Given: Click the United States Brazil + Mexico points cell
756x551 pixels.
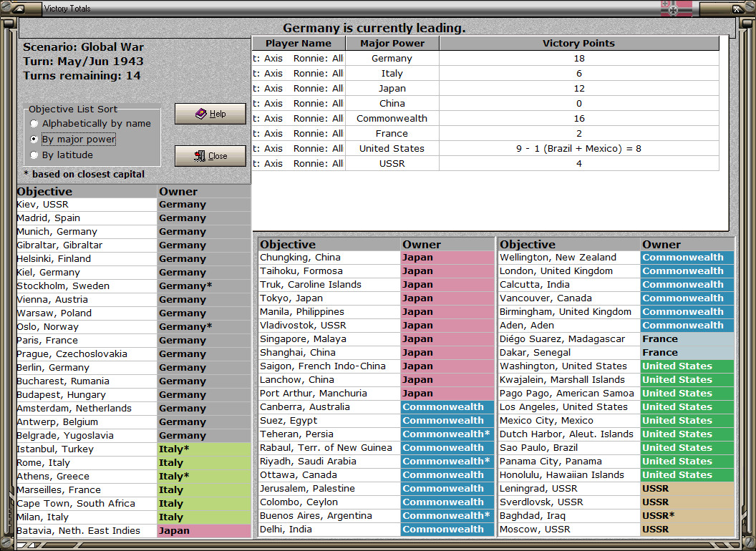Looking at the screenshot, I should coord(579,148).
